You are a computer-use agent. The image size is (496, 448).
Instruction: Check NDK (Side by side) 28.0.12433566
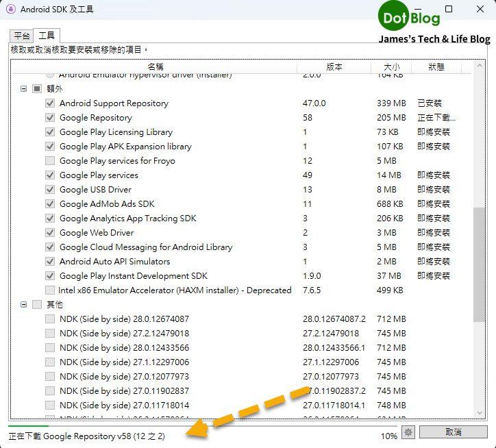tap(50, 348)
